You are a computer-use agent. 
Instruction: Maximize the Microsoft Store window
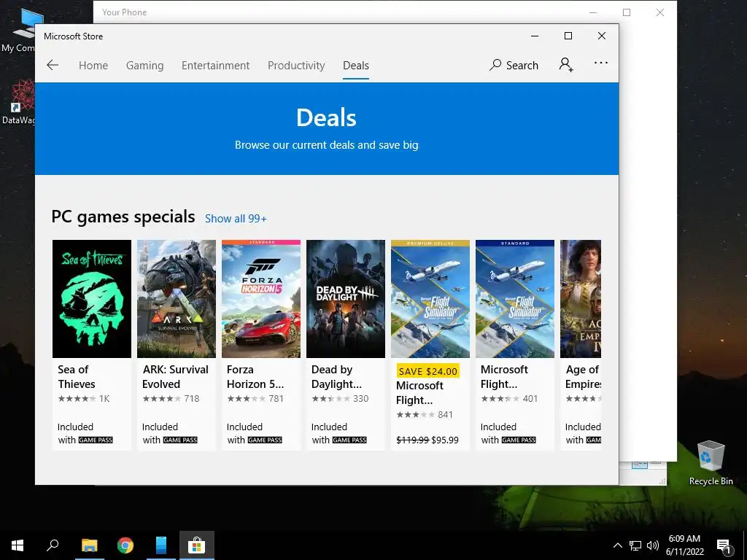tap(568, 36)
